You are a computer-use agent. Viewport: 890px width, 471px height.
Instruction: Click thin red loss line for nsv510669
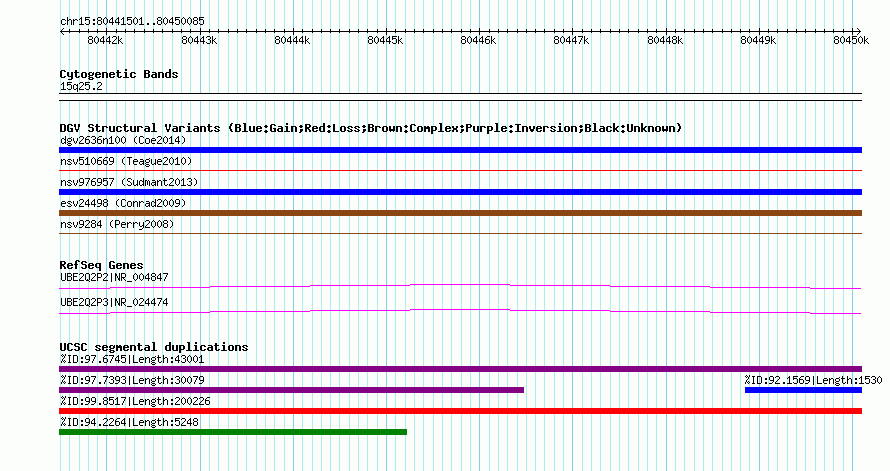click(460, 170)
